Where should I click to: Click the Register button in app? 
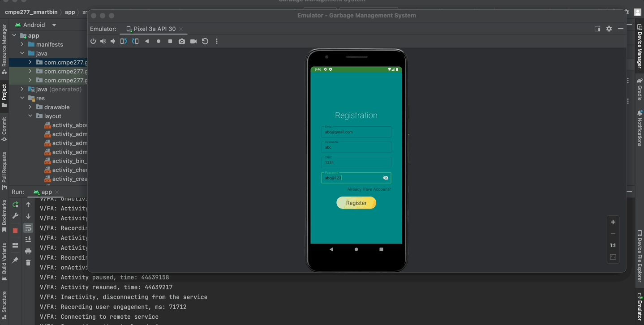(356, 203)
